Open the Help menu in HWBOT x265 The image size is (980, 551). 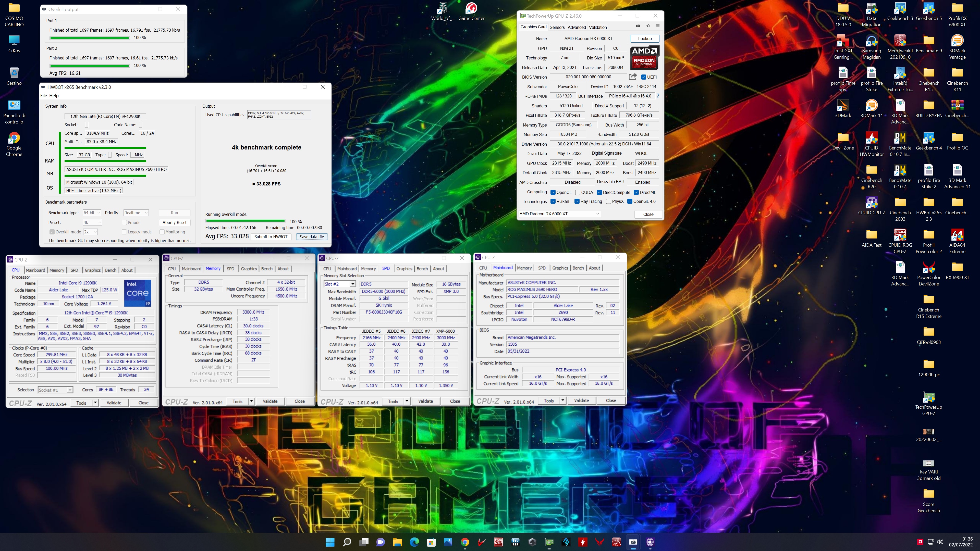click(54, 95)
